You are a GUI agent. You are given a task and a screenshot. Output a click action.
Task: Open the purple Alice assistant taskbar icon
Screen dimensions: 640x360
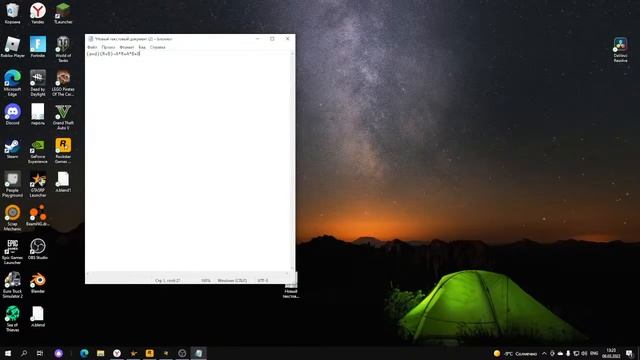pyautogui.click(x=59, y=353)
